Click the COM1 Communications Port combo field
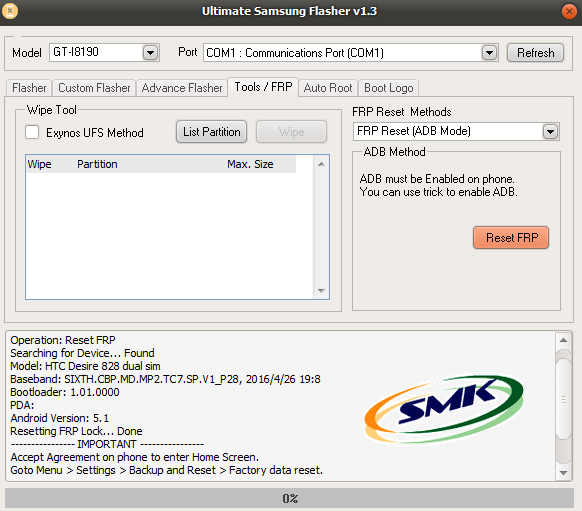This screenshot has height=511, width=582. (x=350, y=52)
